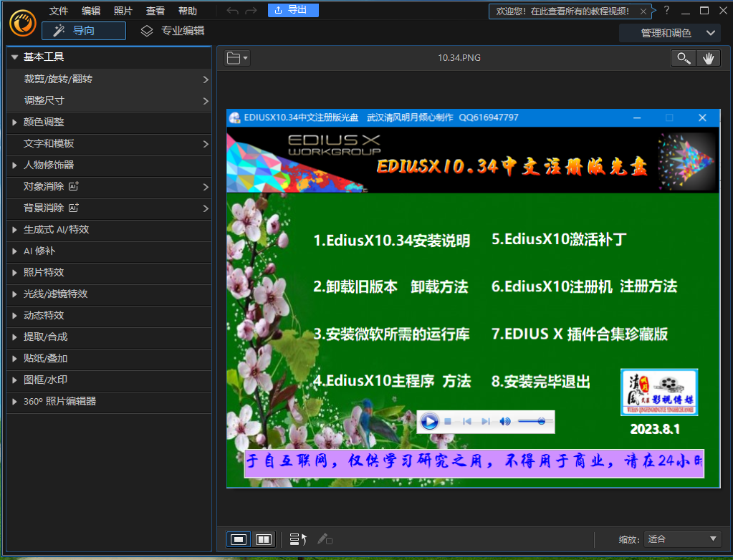
Task: Open the 对象消除 AI tool
Action: point(109,187)
